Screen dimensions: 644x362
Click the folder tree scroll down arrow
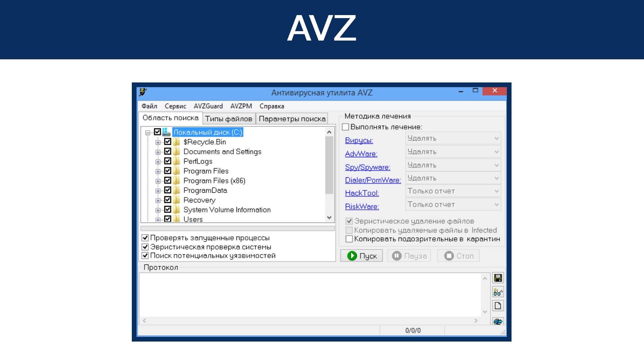point(329,218)
